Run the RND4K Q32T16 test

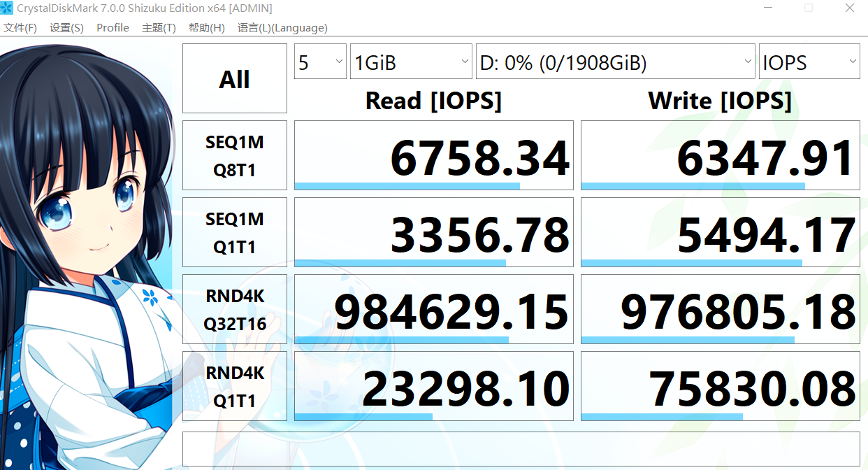(235, 309)
